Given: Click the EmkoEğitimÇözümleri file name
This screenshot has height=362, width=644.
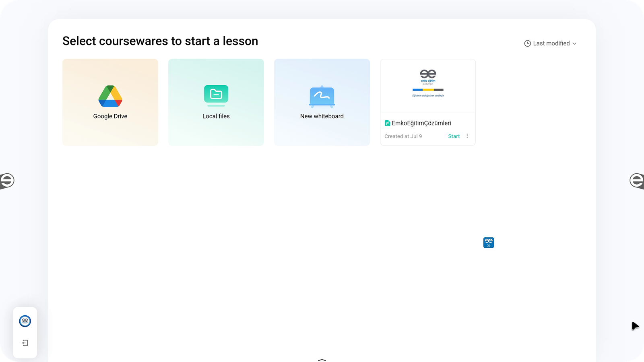Looking at the screenshot, I should click(x=421, y=123).
